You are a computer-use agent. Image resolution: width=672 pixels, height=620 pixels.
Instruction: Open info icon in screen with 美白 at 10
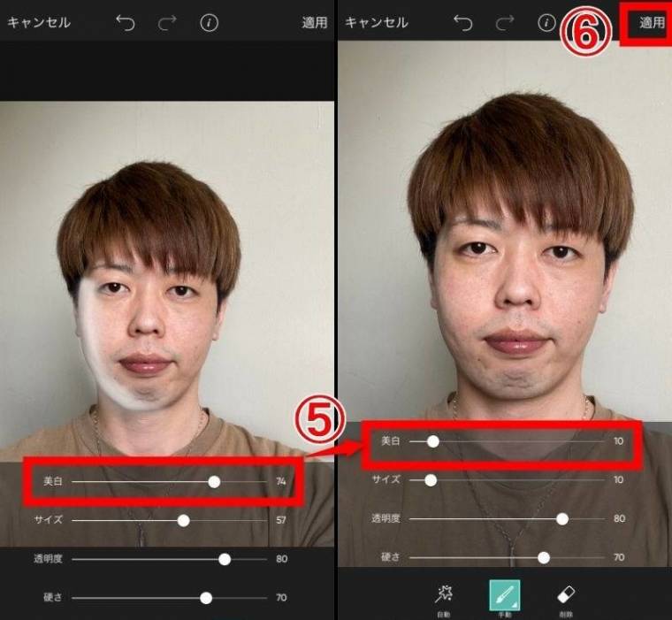point(546,23)
